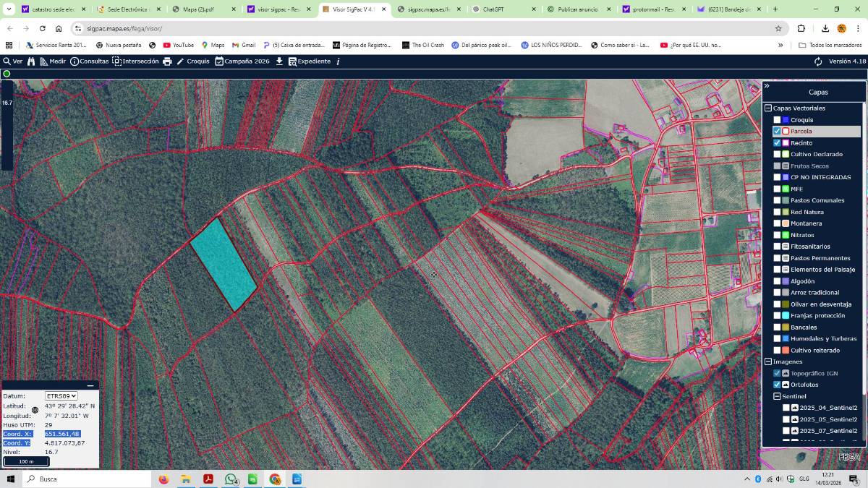Image resolution: width=868 pixels, height=488 pixels.
Task: Open the italic 'i' information icon
Action: coord(338,61)
